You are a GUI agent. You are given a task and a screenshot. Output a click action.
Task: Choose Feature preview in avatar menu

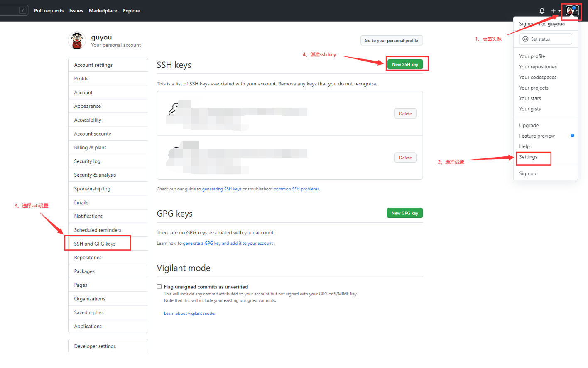click(546, 136)
